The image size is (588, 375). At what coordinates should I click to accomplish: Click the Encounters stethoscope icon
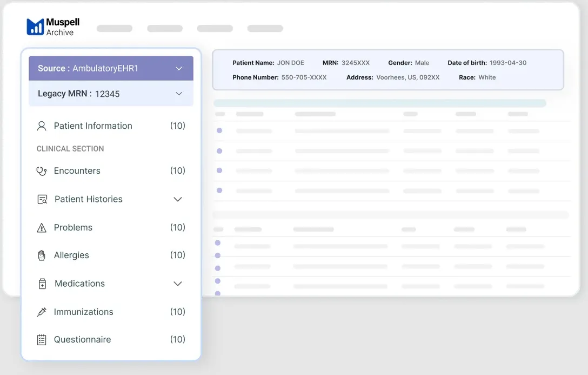[x=42, y=171]
